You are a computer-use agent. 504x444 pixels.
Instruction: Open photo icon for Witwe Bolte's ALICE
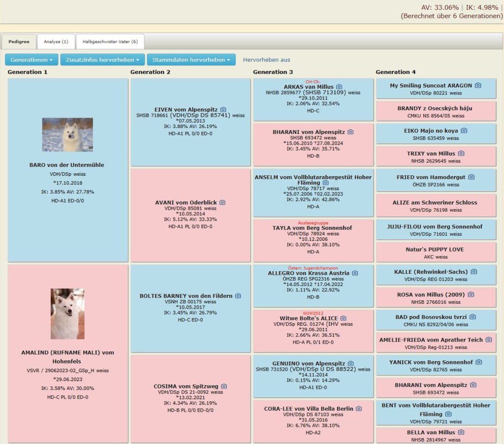pyautogui.click(x=343, y=318)
